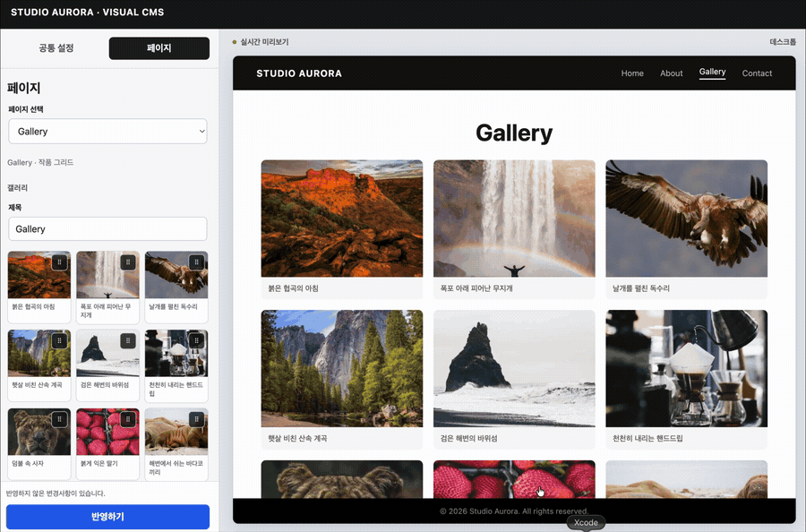Click the lion photo in preview
Viewport: 806px width, 532px height.
(342, 479)
